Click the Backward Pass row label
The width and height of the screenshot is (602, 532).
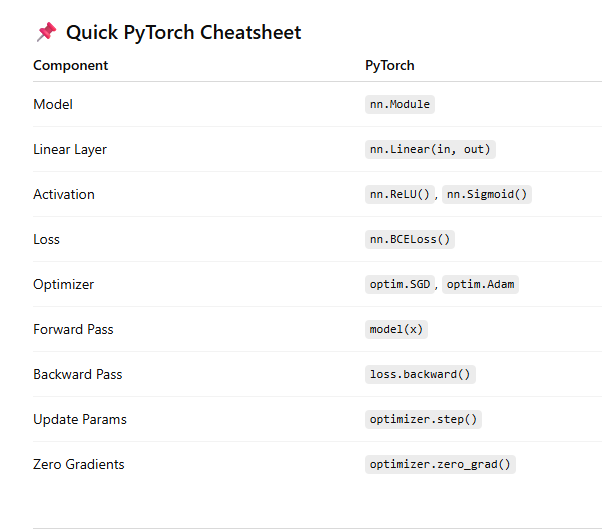[x=78, y=374]
